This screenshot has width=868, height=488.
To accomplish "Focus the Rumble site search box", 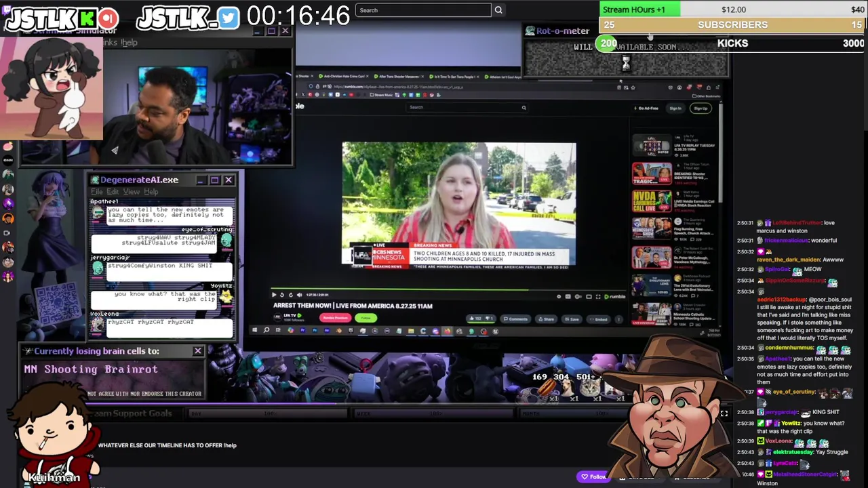I will pyautogui.click(x=467, y=107).
